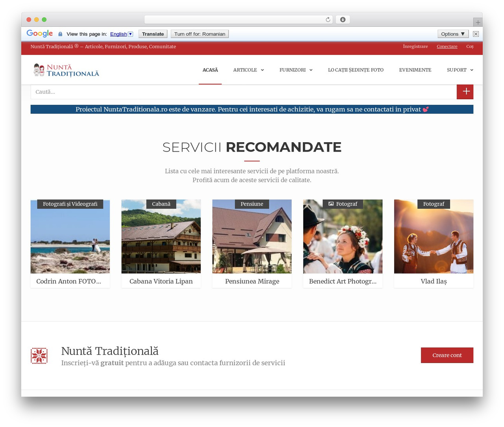The image size is (504, 427).
Task: Click the Pensiunea Mirage title
Action: 252,281
